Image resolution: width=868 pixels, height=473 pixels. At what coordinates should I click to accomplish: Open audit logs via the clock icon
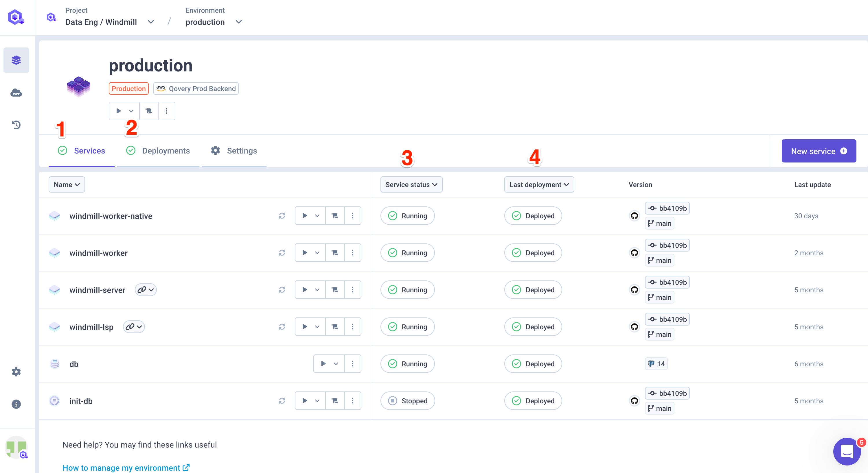point(16,125)
